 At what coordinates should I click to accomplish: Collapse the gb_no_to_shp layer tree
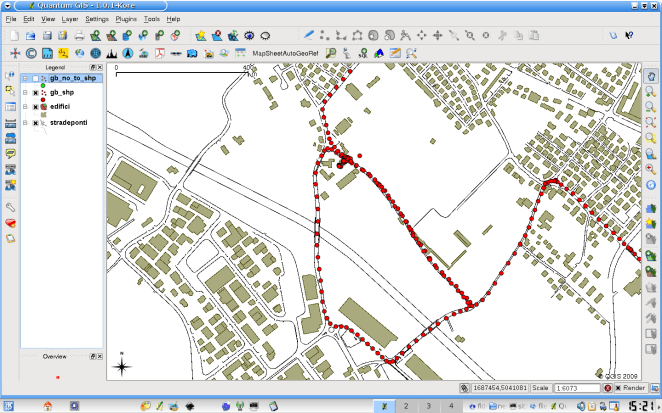25,79
